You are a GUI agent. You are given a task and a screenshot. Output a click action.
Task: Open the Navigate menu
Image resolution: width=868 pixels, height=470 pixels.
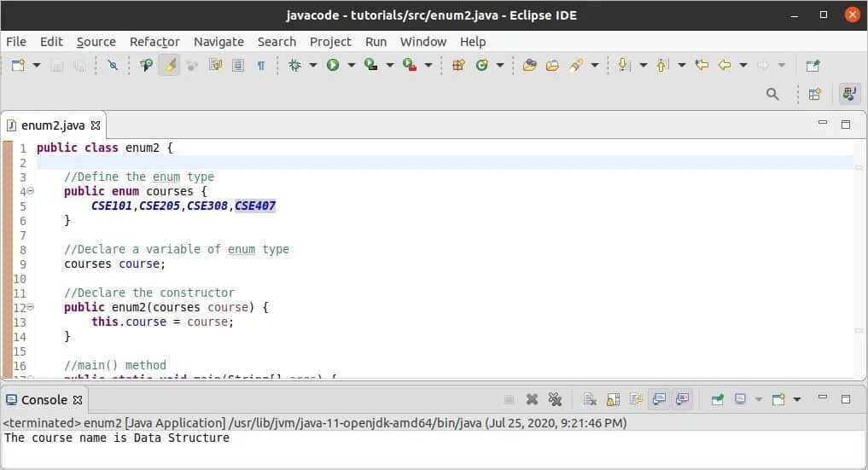tap(218, 42)
